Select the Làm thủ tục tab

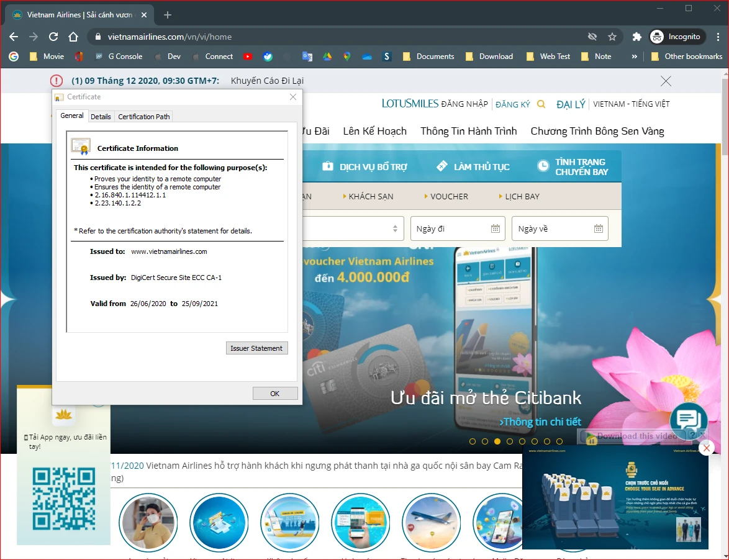coord(473,167)
